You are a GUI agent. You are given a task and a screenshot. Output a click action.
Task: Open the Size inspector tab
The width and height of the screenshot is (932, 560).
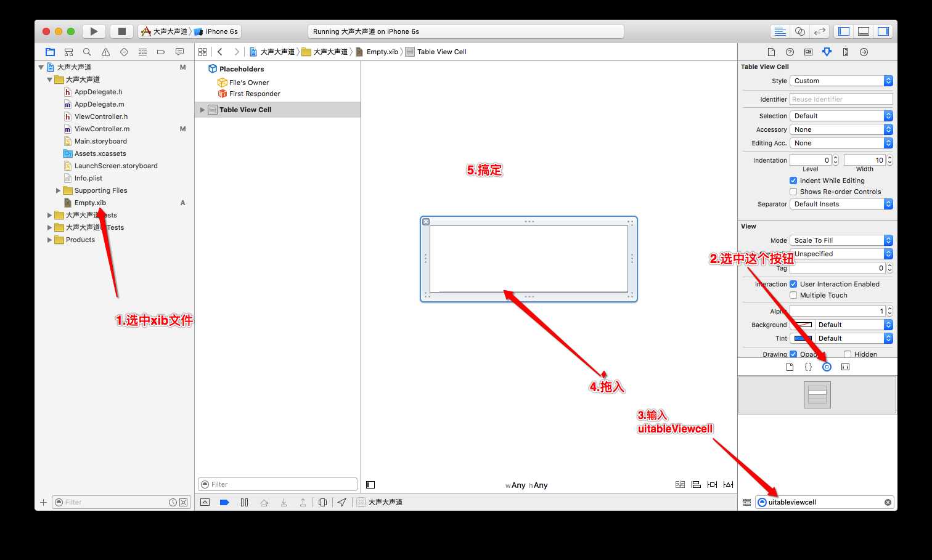tap(845, 52)
